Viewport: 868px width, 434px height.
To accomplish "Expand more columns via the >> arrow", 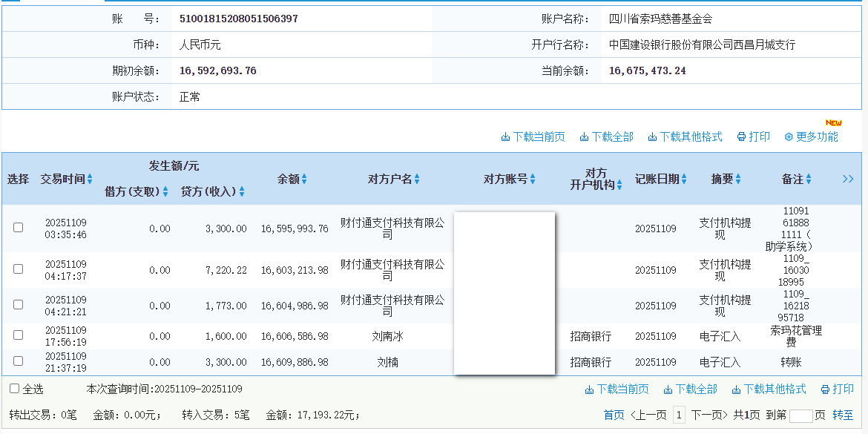I will pyautogui.click(x=847, y=178).
